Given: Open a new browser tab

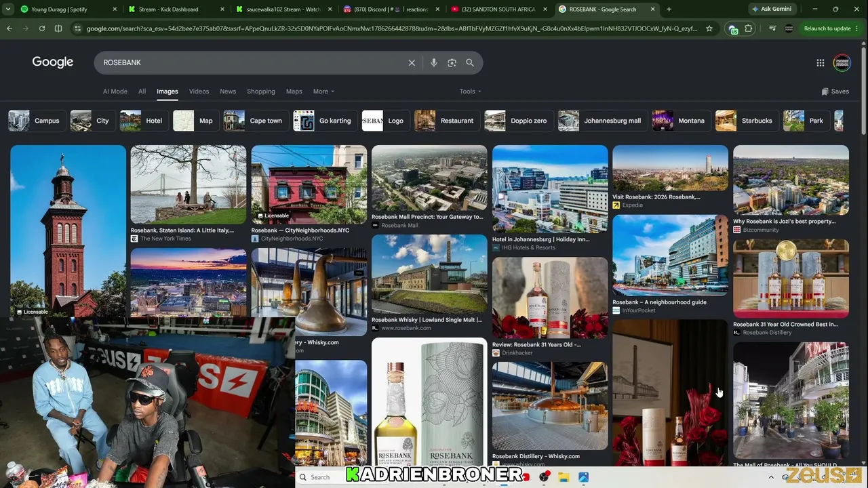Looking at the screenshot, I should coord(669,9).
